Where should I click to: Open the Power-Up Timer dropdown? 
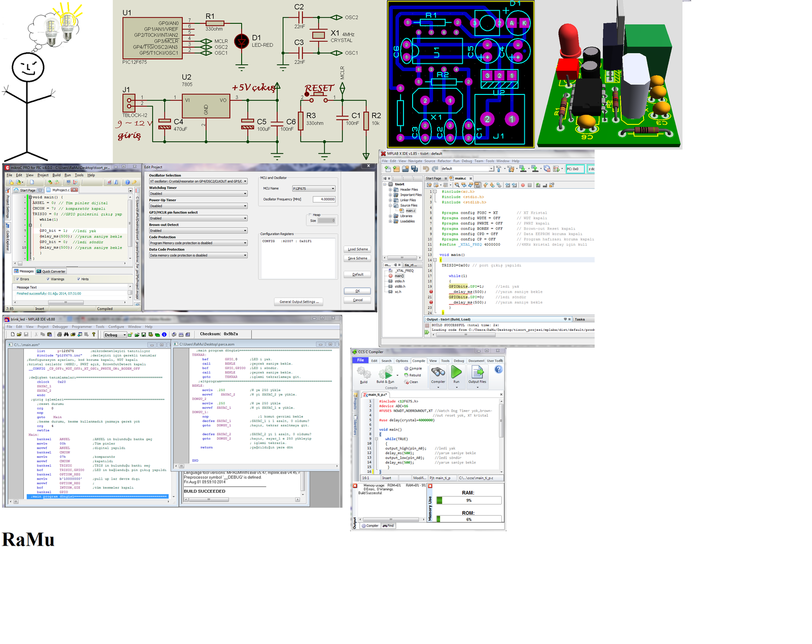[x=198, y=206]
